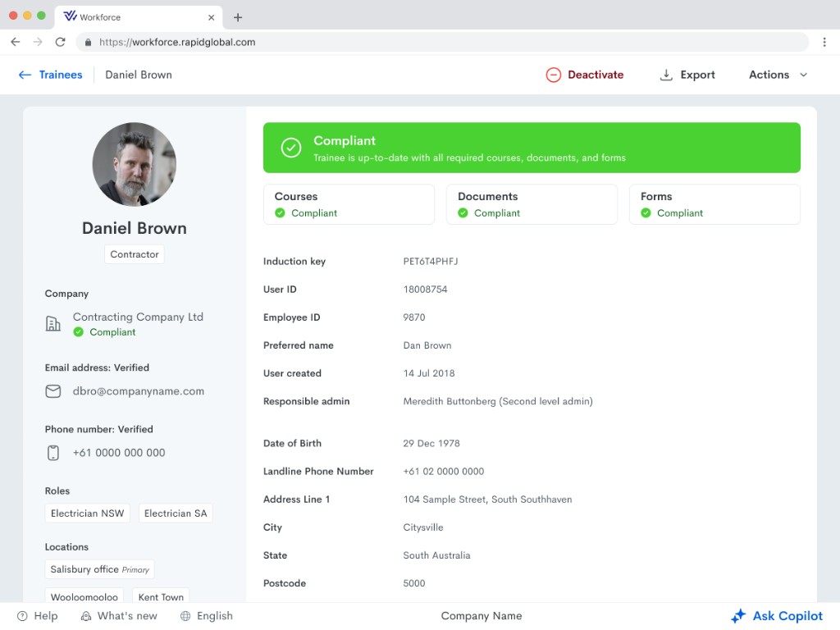
Task: Click the green check in Courses card
Action: pyautogui.click(x=281, y=213)
